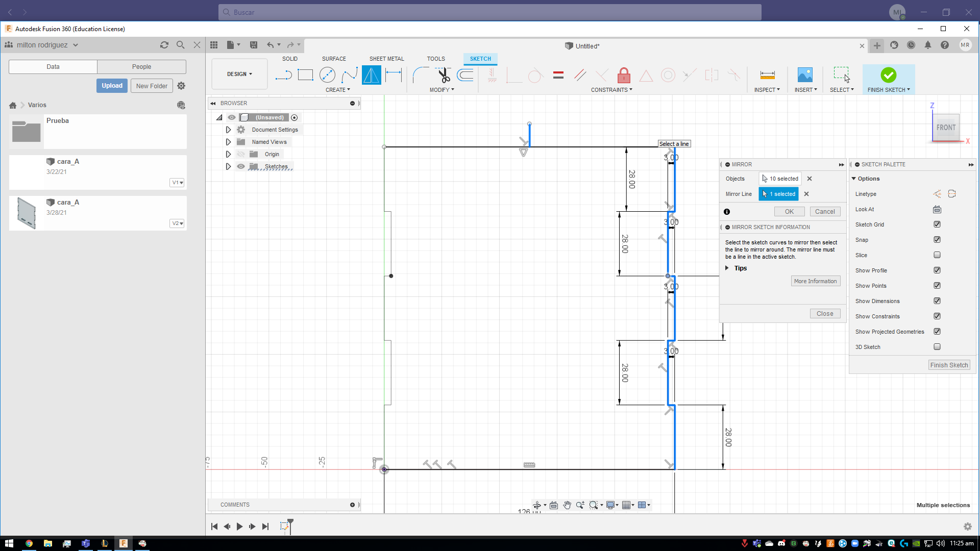Enable the 3D Sketch checkbox

[937, 347]
